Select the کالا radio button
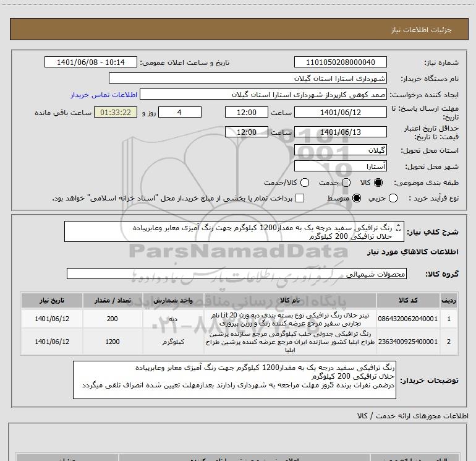476x461 pixels. tap(378, 183)
